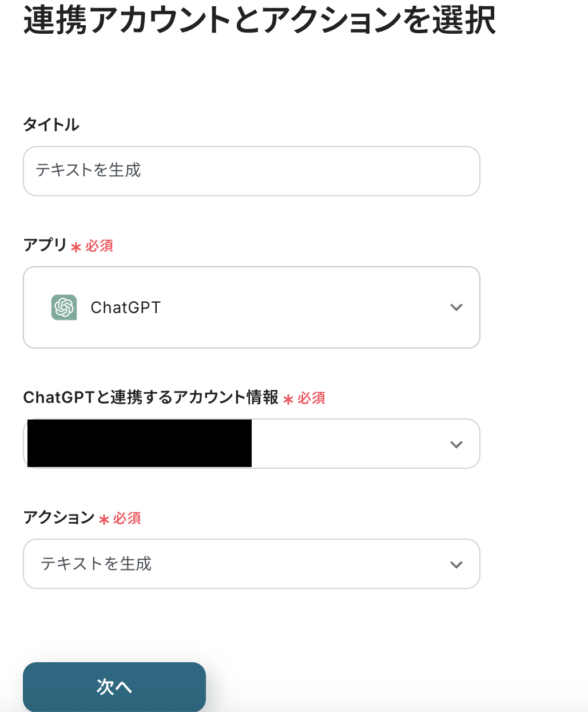Click the ChatGPTと連携するアカウント情報 label
588x712 pixels.
pyautogui.click(x=150, y=397)
